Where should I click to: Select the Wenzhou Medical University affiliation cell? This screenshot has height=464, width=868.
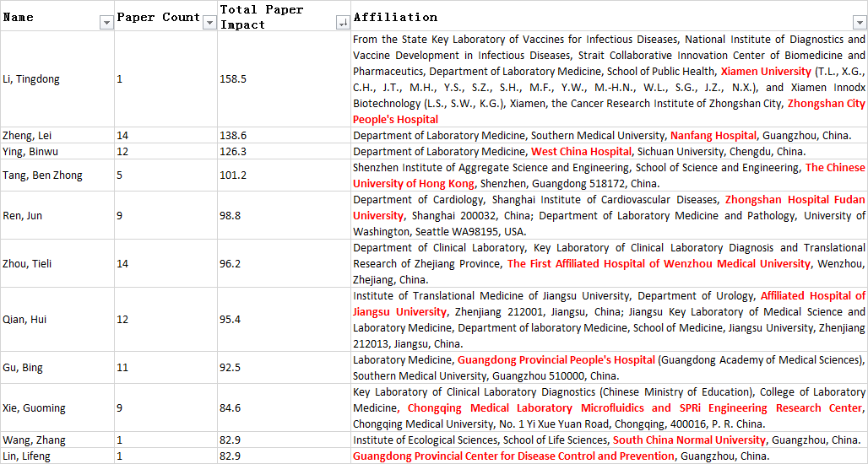[x=609, y=264]
